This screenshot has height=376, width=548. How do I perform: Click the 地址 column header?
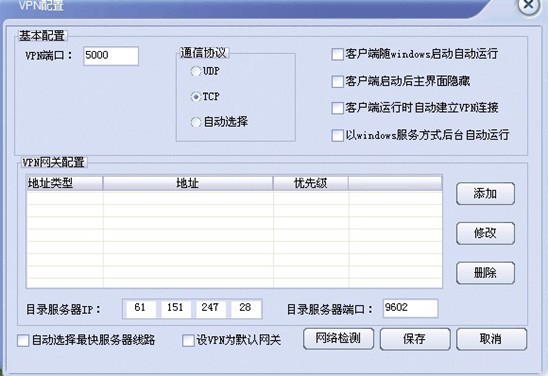pos(188,183)
